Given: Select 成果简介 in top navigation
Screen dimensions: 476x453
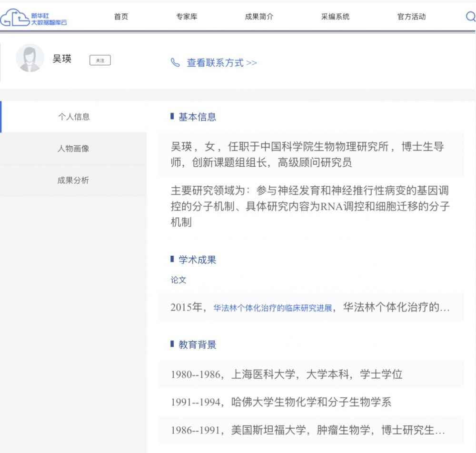Looking at the screenshot, I should pos(259,17).
